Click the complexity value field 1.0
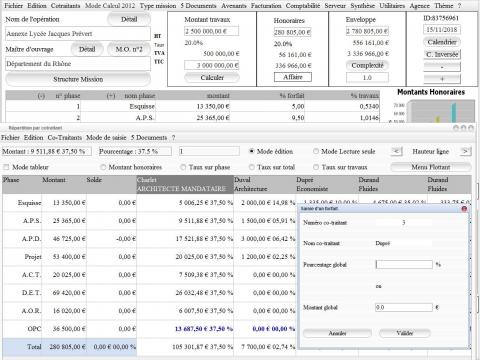Screen dimensions: 480x360 pos(367,77)
